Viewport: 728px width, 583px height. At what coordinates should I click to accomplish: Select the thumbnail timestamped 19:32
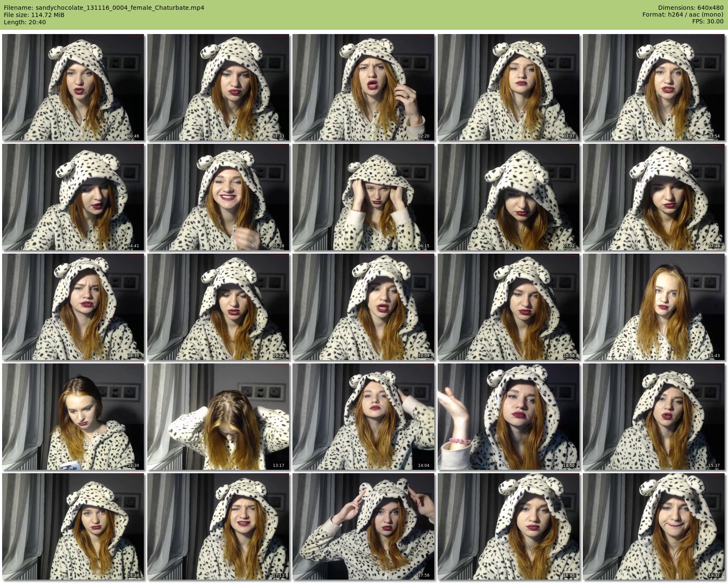pyautogui.click(x=654, y=526)
